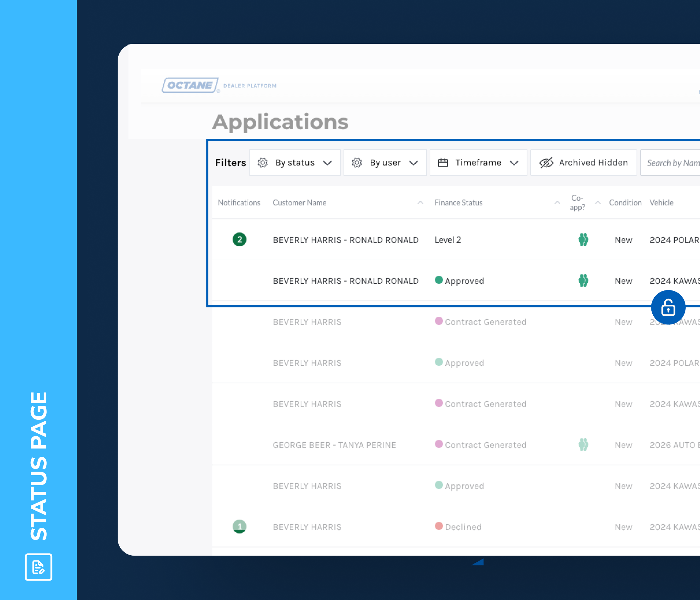Expand the By status dropdown
The image size is (700, 600).
(328, 163)
